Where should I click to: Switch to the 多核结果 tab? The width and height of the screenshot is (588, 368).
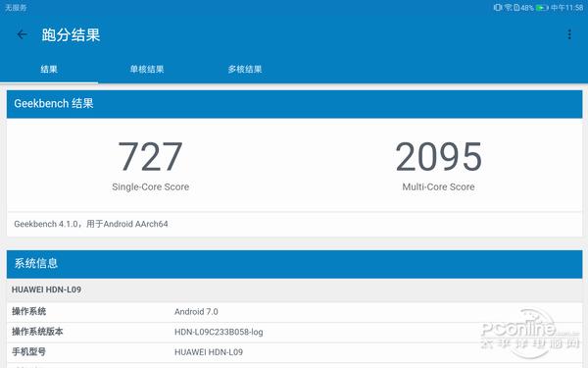point(245,69)
